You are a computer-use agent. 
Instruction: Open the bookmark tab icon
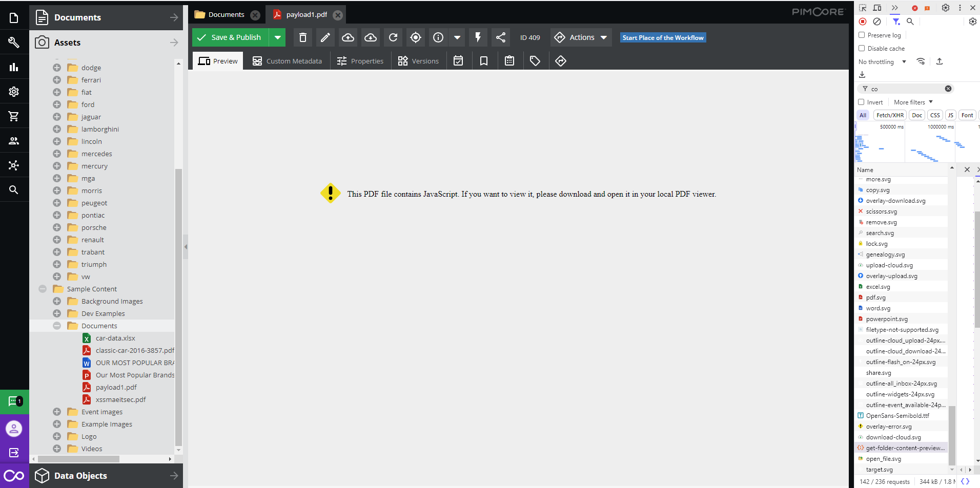(x=484, y=61)
